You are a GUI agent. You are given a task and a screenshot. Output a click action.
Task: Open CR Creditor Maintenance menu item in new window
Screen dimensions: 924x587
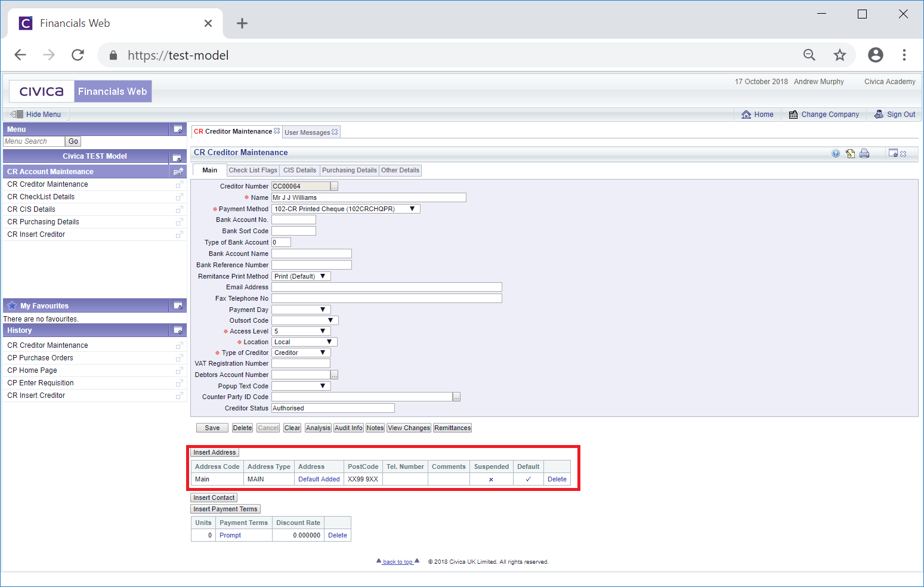click(x=179, y=184)
